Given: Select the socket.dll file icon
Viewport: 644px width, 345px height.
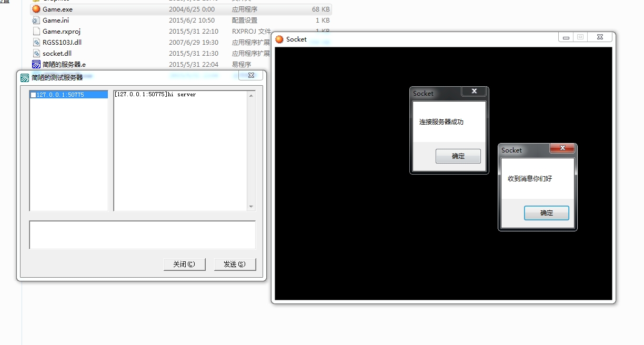Looking at the screenshot, I should [36, 54].
